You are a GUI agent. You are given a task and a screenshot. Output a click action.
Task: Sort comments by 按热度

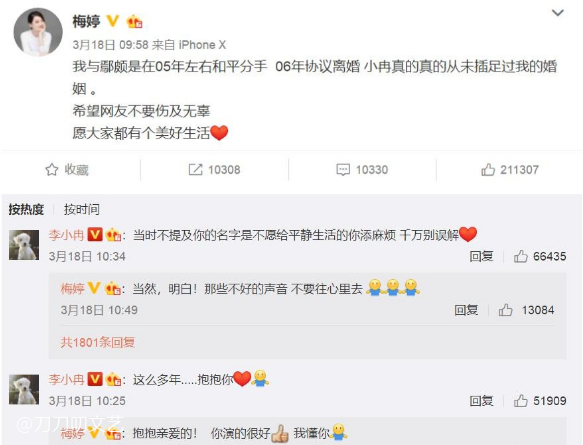click(x=26, y=209)
